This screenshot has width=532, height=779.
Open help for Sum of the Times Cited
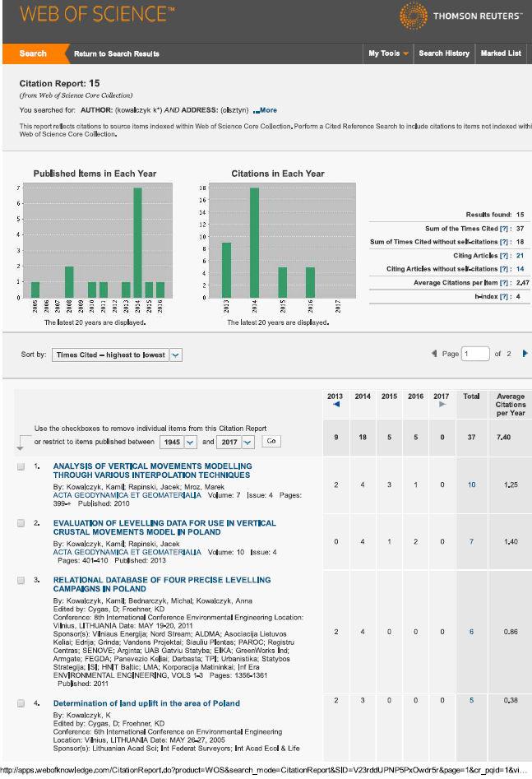[504, 229]
